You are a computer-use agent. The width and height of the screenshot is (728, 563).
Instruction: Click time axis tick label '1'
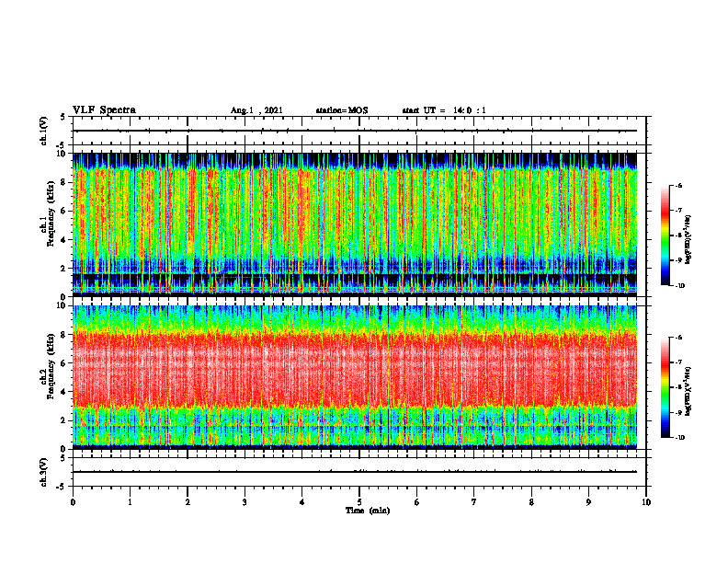click(130, 502)
